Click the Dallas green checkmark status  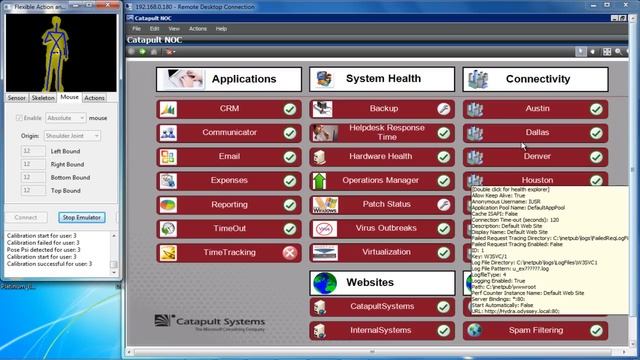click(596, 133)
